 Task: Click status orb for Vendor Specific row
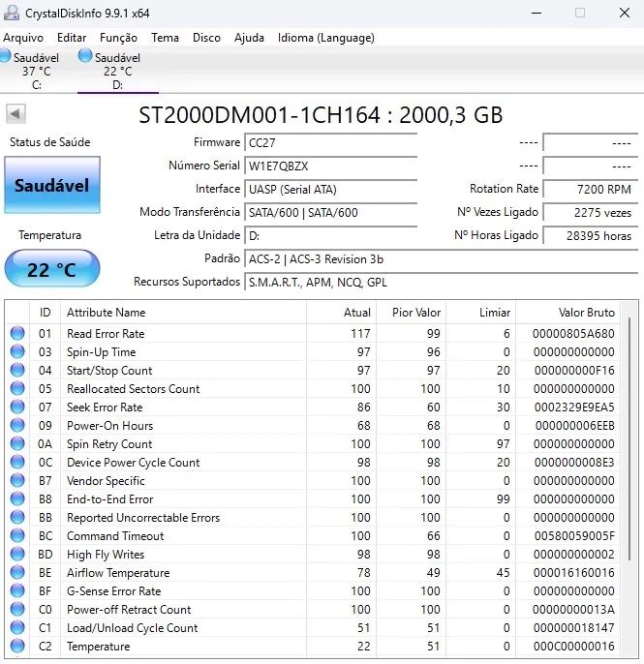[x=17, y=481]
